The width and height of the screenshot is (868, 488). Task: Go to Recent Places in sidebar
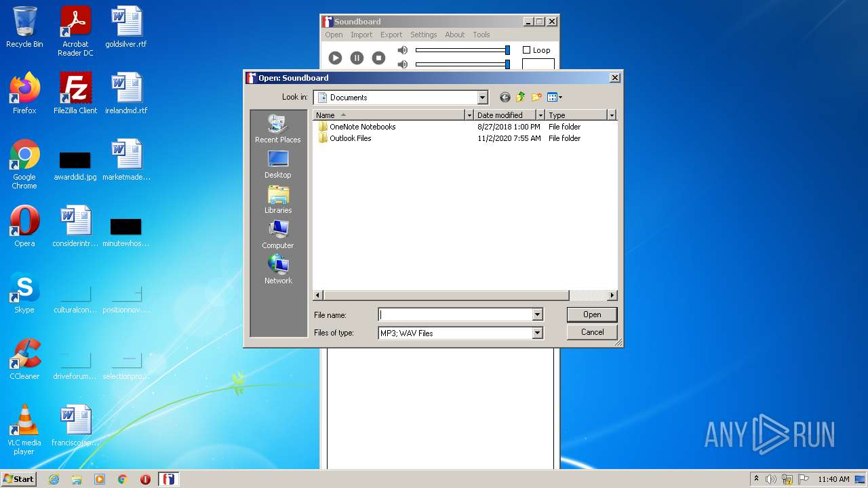point(278,129)
